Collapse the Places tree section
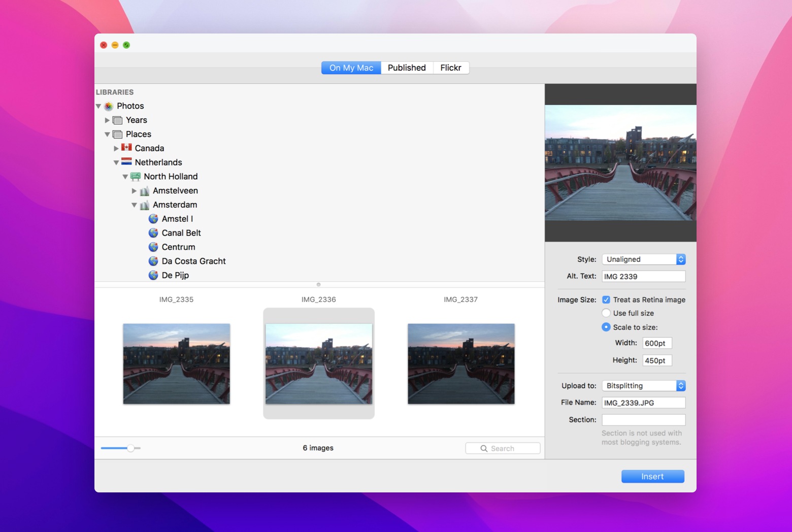 [107, 134]
